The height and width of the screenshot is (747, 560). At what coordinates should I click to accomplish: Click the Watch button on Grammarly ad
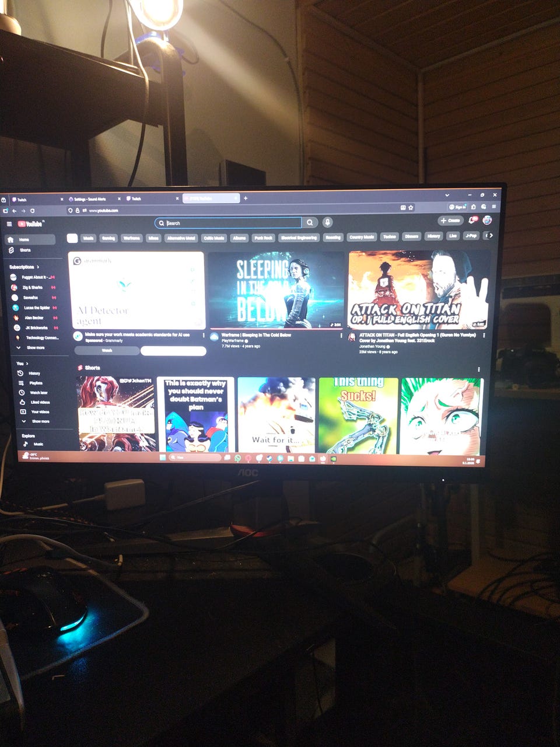(x=107, y=351)
